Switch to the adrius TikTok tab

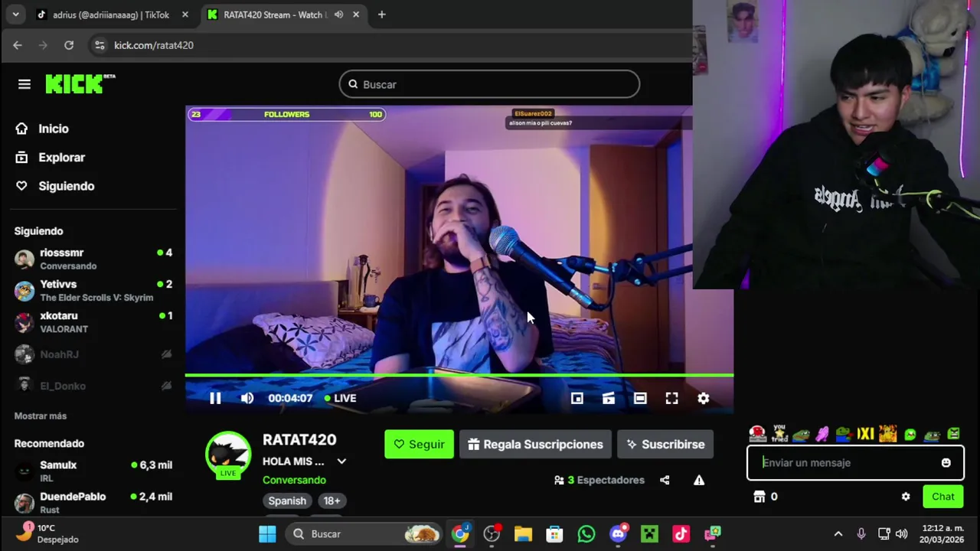(110, 15)
